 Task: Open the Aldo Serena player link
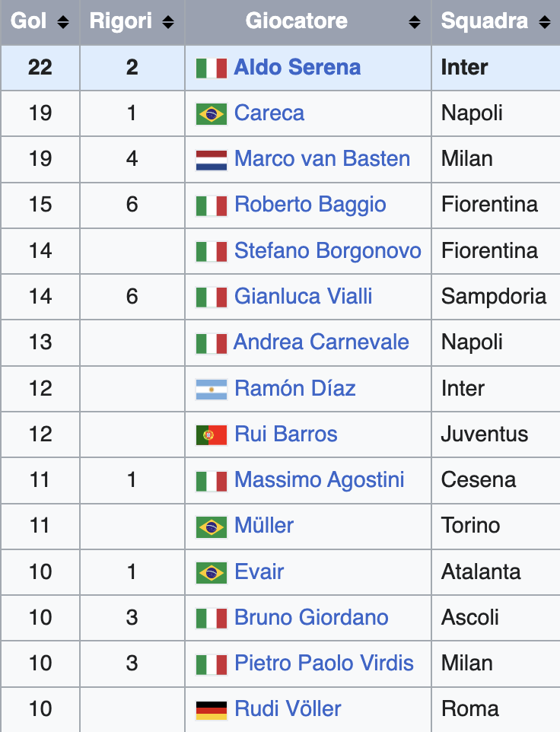pyautogui.click(x=297, y=67)
